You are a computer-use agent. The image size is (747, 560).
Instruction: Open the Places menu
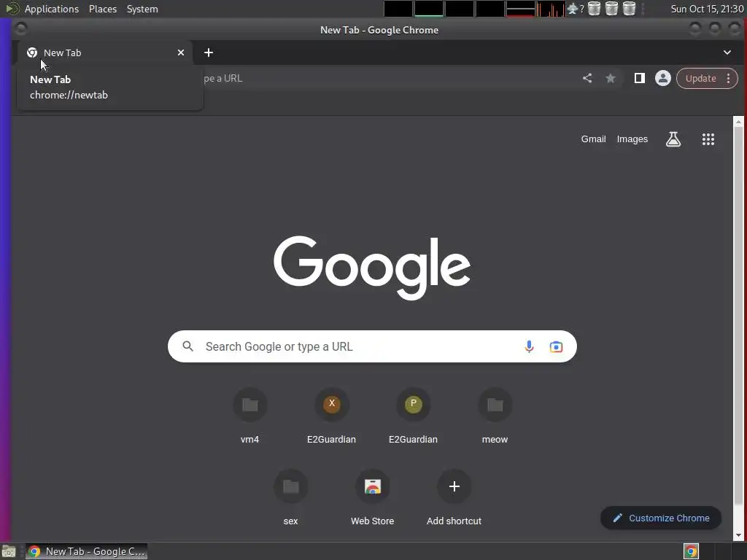(103, 9)
